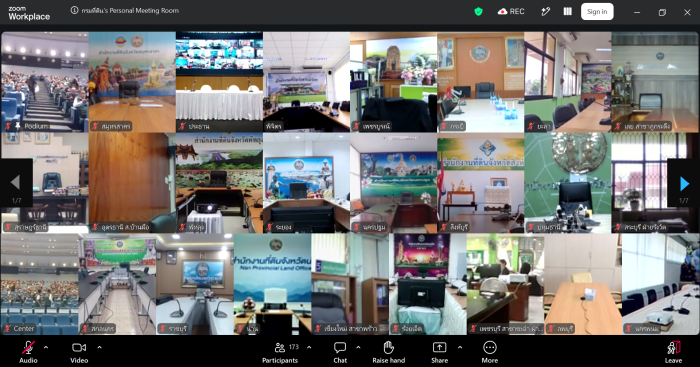Open audio options caret beside Audio

click(46, 347)
